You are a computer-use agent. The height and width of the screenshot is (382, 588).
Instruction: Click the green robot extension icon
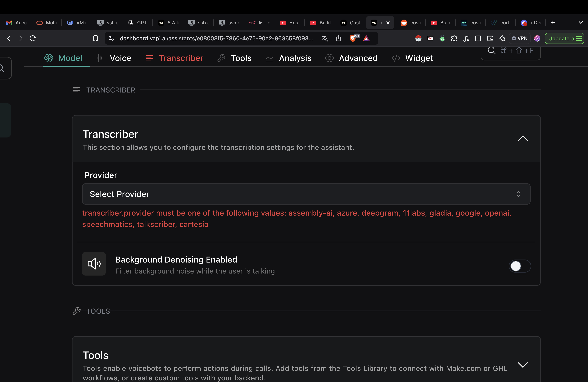(442, 38)
